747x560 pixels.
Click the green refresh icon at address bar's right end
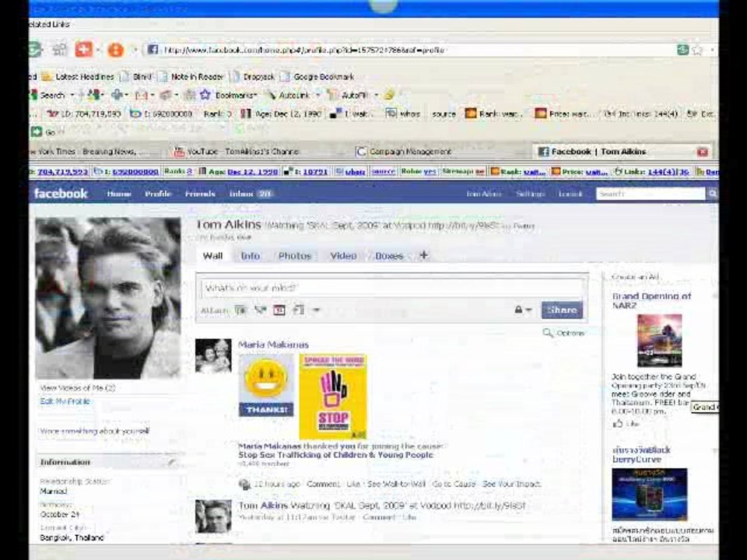[x=682, y=50]
